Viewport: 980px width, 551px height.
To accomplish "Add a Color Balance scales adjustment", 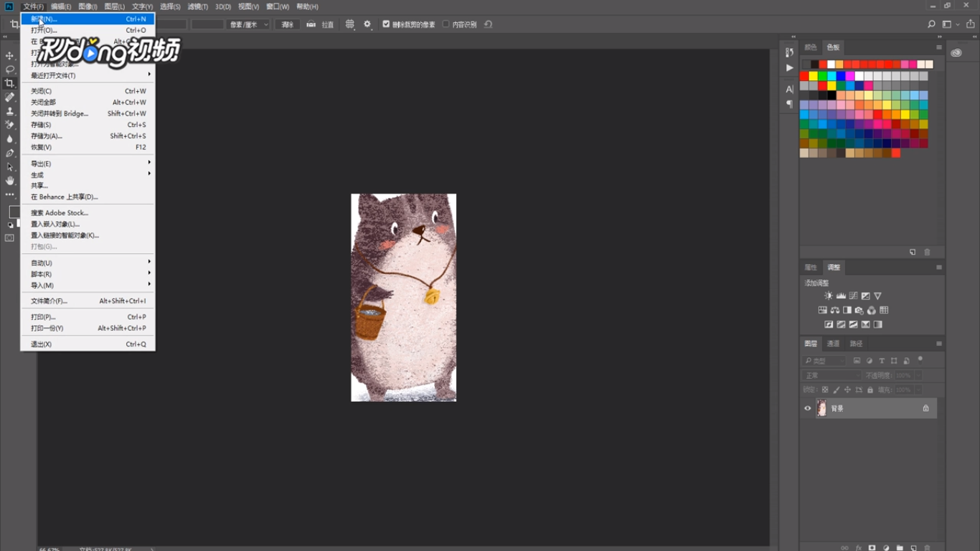I will pos(835,310).
